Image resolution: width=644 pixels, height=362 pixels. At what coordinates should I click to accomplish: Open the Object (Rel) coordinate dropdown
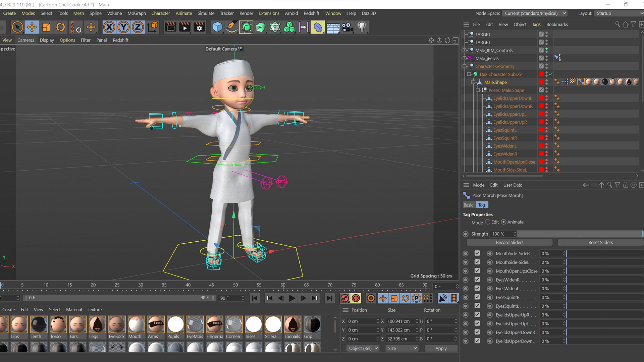[363, 348]
